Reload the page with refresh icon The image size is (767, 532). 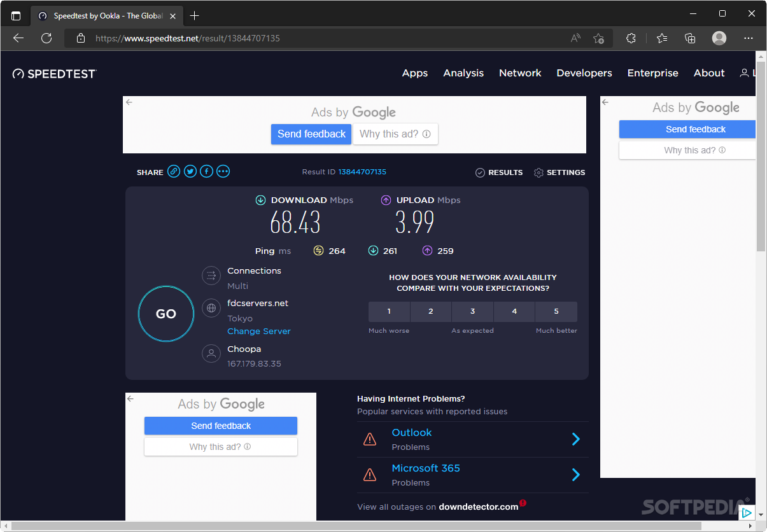[46, 38]
